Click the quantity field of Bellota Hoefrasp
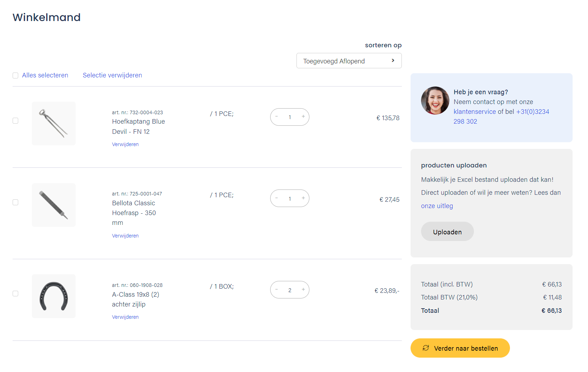 [x=290, y=199]
